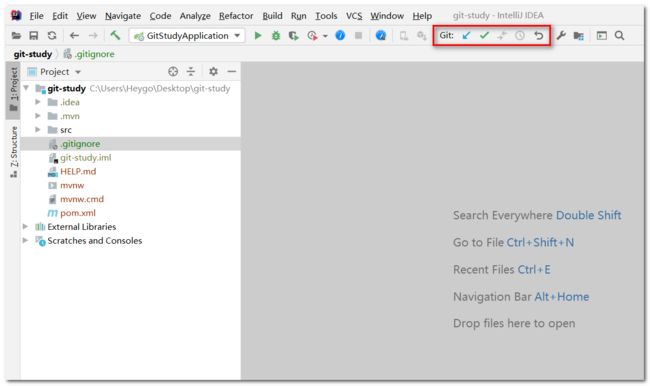Open Search Everywhere magnifier icon
Viewport: 650px width, 386px height.
click(619, 36)
